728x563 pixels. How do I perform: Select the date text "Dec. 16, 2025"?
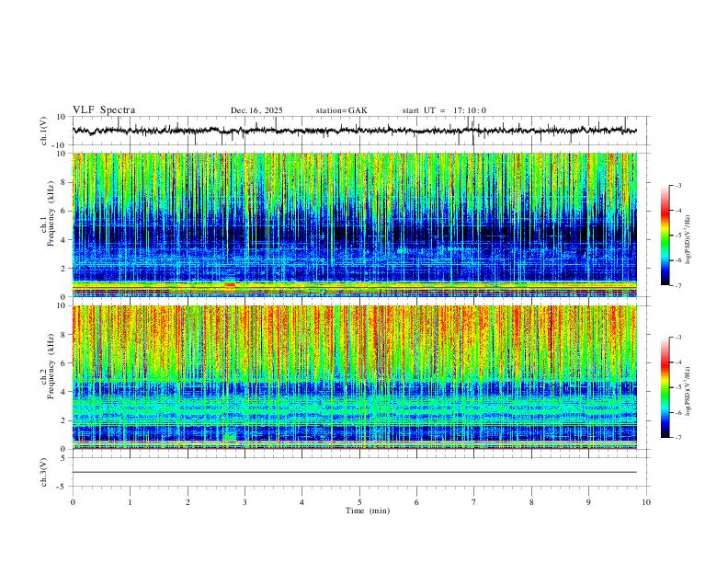coord(256,110)
